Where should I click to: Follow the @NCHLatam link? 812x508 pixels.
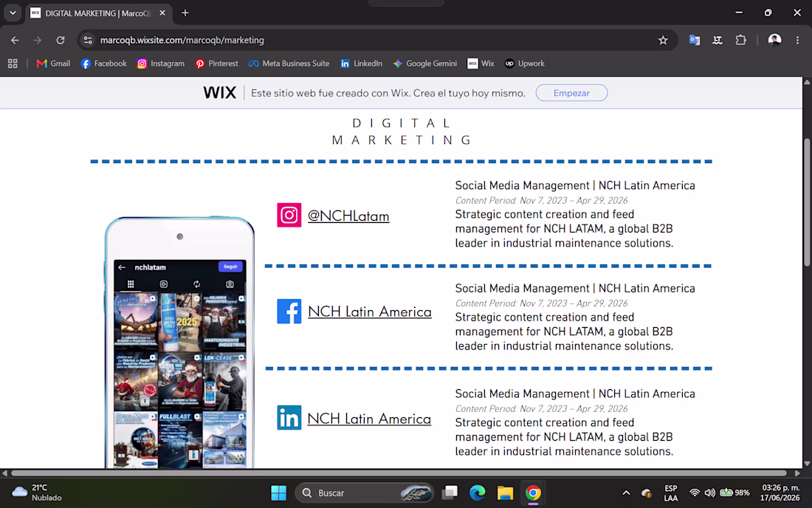click(x=348, y=216)
